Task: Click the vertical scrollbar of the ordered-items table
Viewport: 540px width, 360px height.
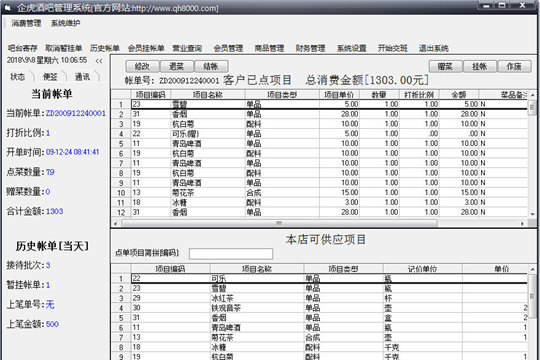Action: 532,108
